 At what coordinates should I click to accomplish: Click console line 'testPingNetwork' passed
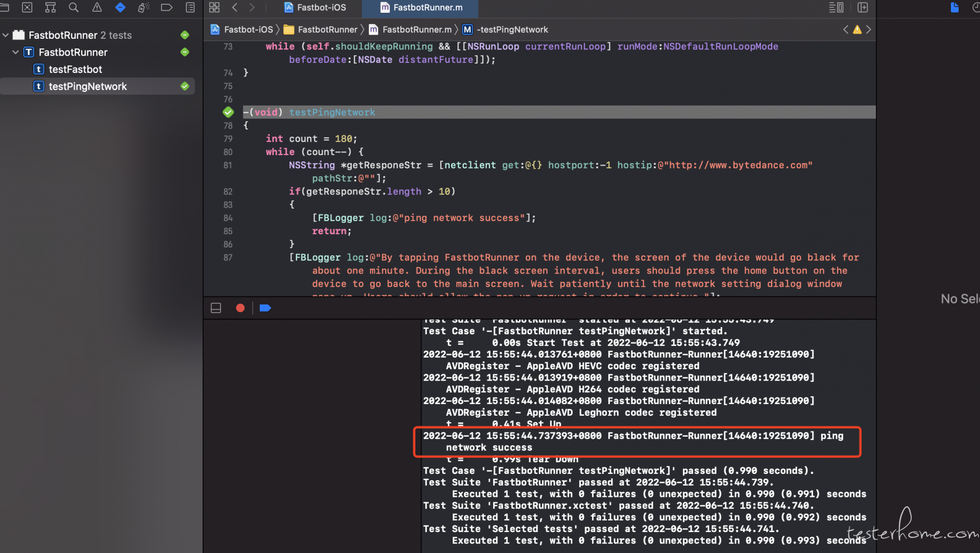619,470
